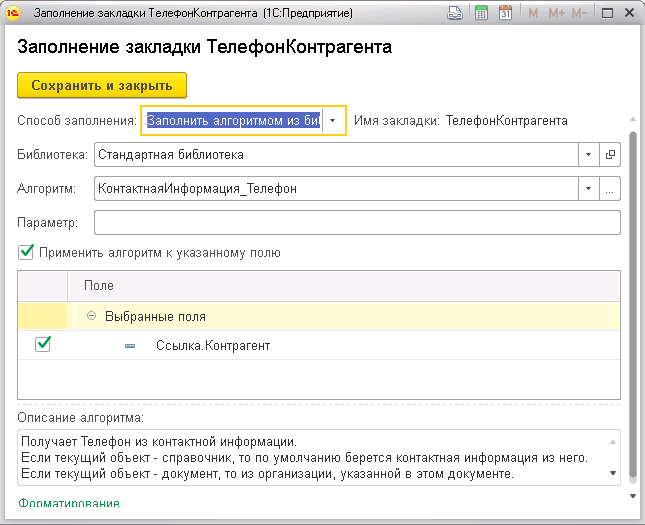Click the empty Параметр input field
This screenshot has width=645, height=525.
coord(357,223)
